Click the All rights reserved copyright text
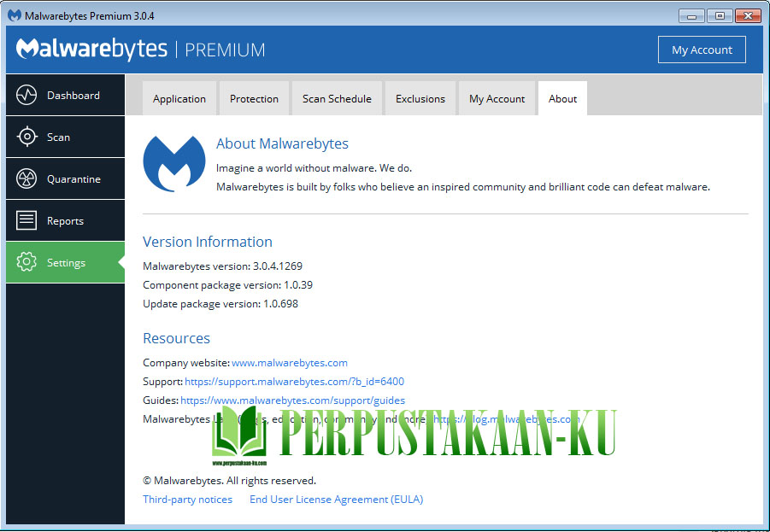Image resolution: width=770 pixels, height=532 pixels. point(229,481)
